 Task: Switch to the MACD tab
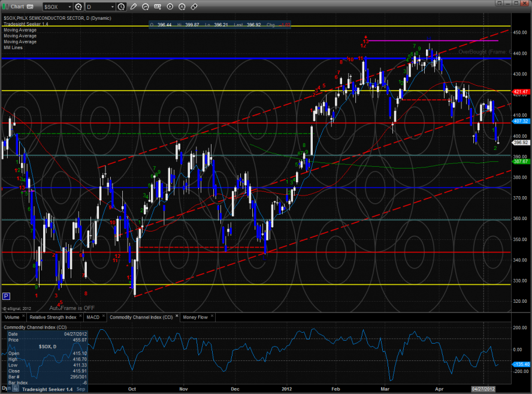tap(93, 317)
